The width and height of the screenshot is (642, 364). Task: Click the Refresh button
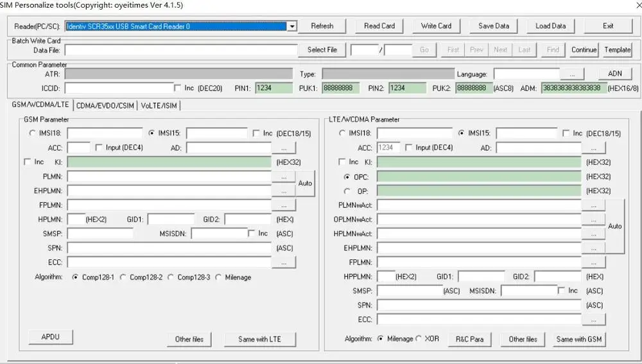click(322, 26)
